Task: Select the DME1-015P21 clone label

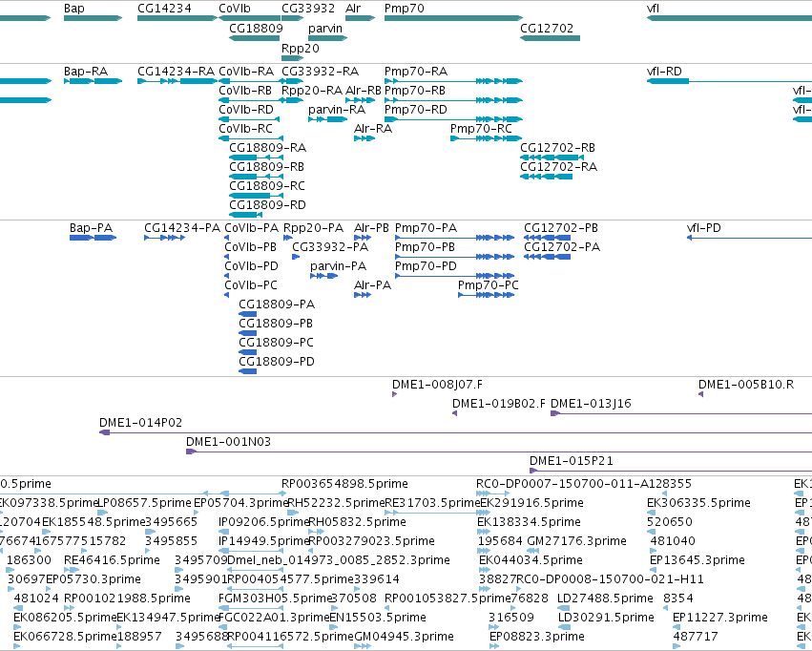Action: [572, 461]
